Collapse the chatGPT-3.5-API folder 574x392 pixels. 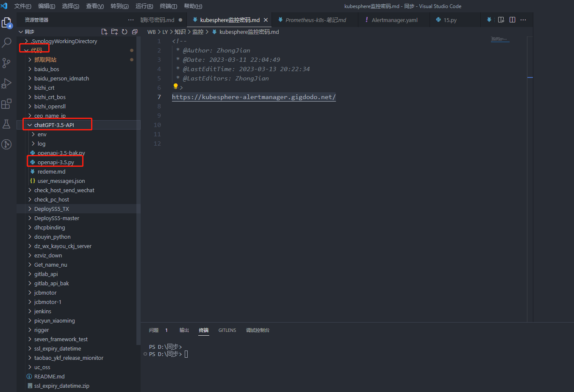30,125
